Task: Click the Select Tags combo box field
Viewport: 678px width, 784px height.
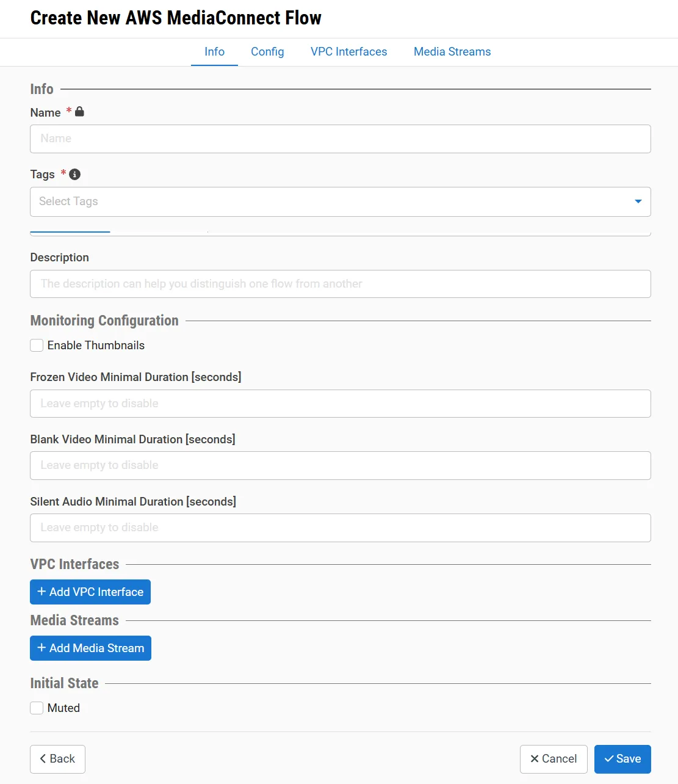Action: pyautogui.click(x=341, y=201)
